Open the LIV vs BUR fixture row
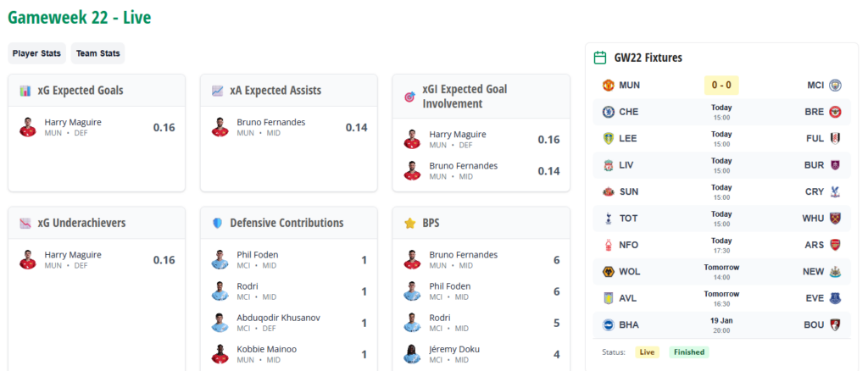Image resolution: width=868 pixels, height=371 pixels. tap(721, 165)
